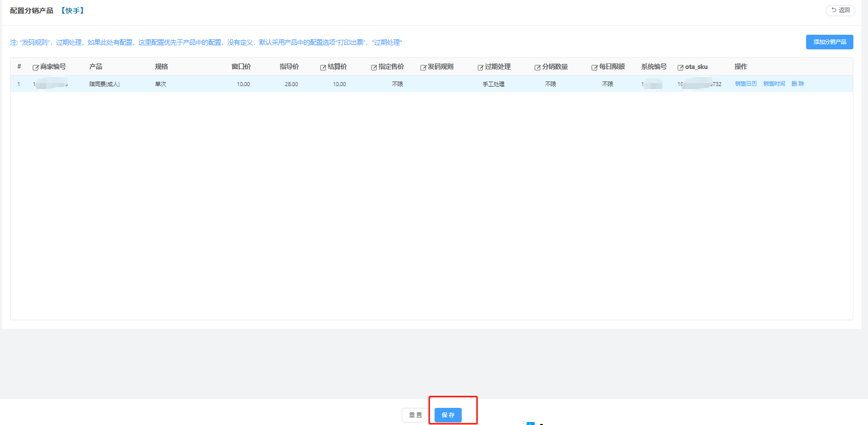
Task: Click edit icon beside 结算价 header
Action: (323, 67)
